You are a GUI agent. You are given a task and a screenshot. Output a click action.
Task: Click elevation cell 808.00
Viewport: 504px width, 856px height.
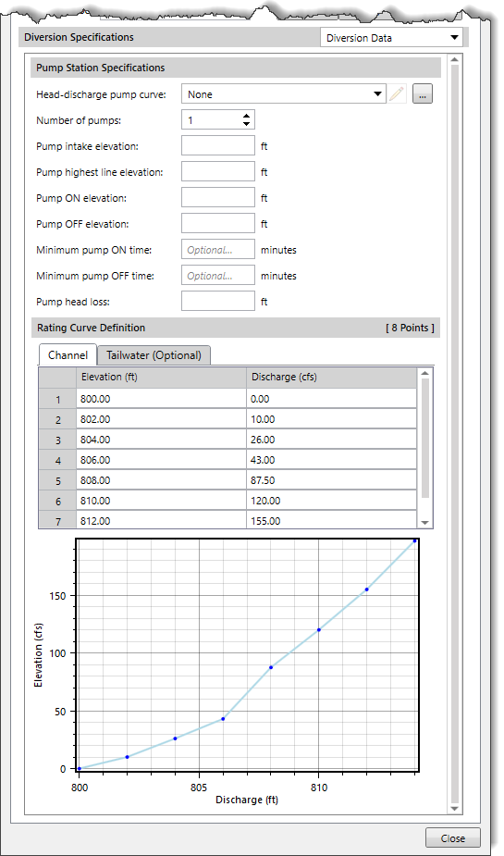click(x=161, y=480)
